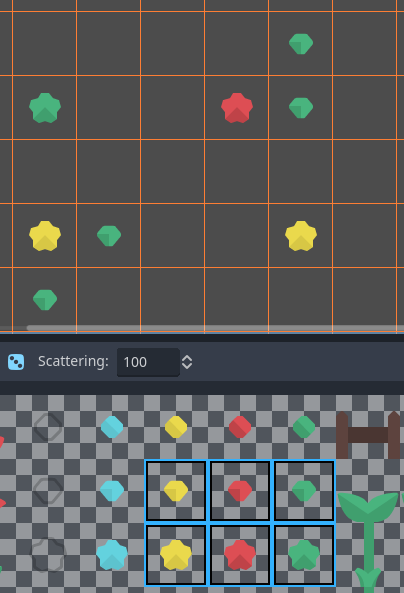Select the red star tile in the palette
The image size is (404, 593).
pyautogui.click(x=240, y=555)
